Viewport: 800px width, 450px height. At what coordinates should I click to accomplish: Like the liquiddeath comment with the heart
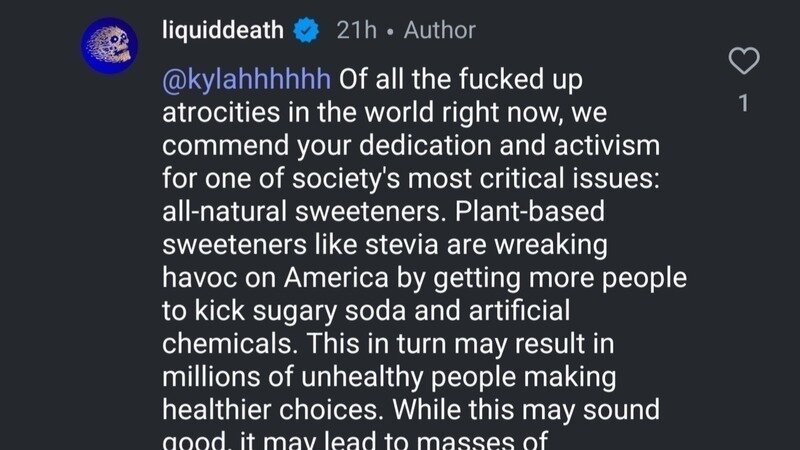click(x=742, y=62)
